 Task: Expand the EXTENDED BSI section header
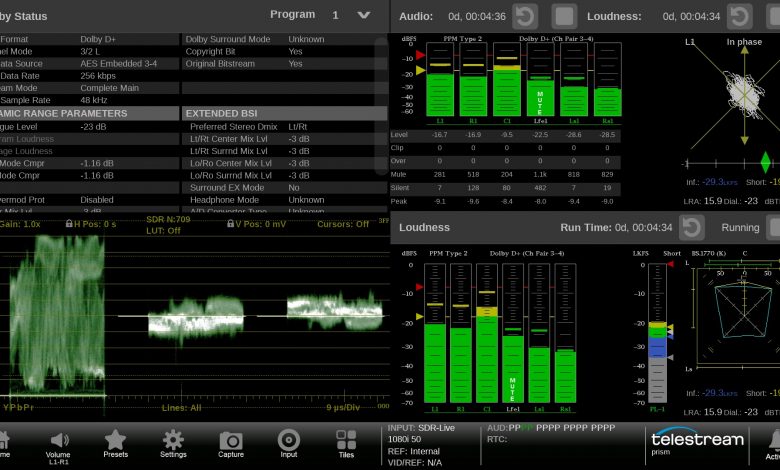(x=284, y=114)
